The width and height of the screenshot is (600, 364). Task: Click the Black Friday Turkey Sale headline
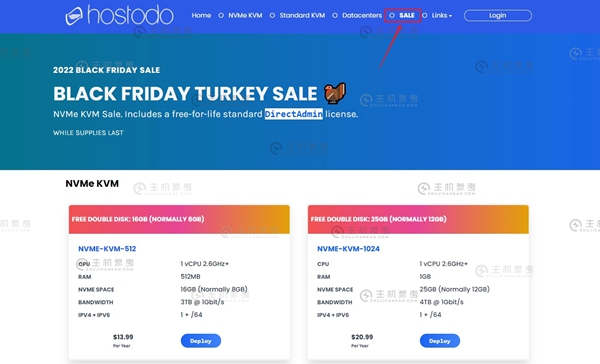point(185,93)
